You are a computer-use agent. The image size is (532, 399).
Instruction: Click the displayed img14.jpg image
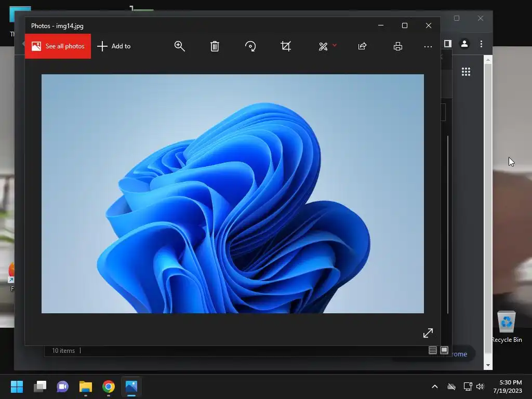click(x=233, y=194)
